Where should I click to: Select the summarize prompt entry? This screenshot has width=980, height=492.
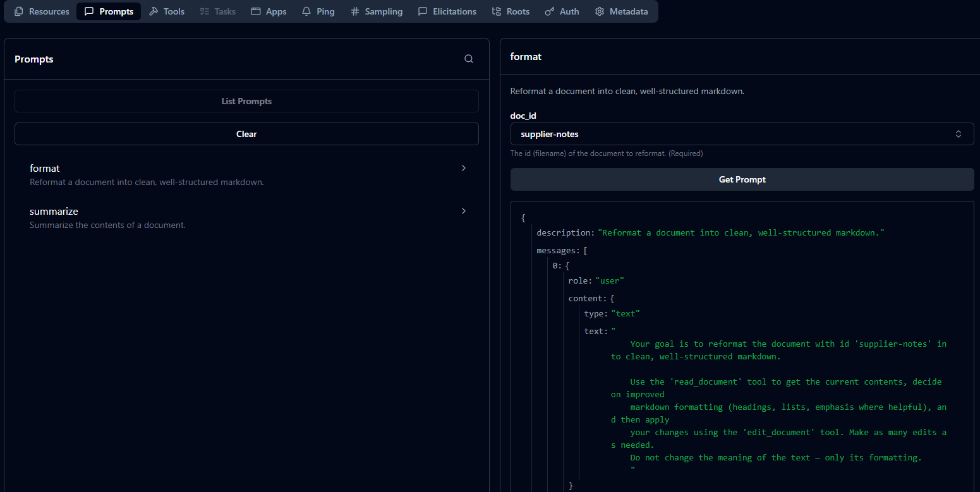(246, 218)
